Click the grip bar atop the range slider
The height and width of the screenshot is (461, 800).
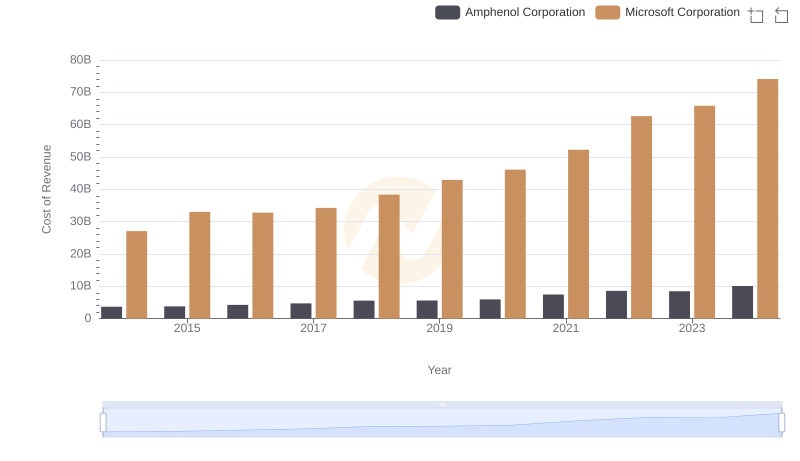point(442,404)
